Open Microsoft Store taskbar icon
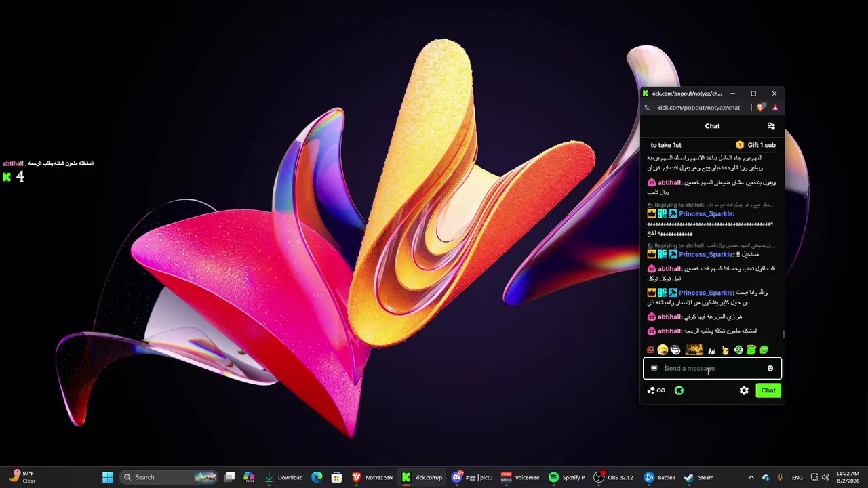This screenshot has height=488, width=868. point(336,477)
